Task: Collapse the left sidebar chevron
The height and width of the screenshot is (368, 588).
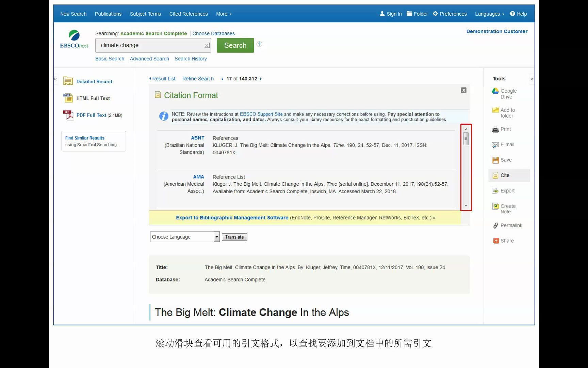Action: 55,79
